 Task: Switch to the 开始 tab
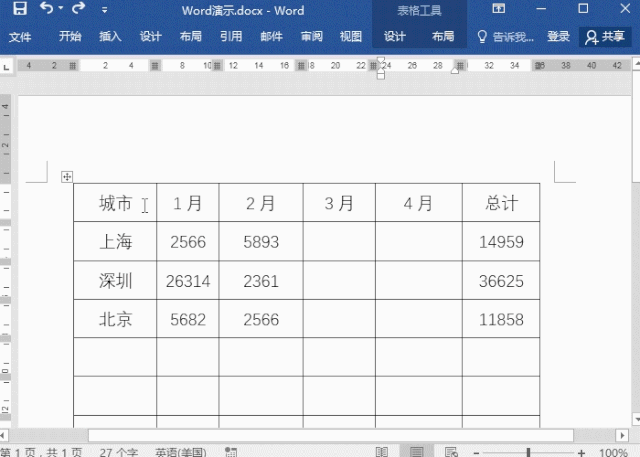pyautogui.click(x=70, y=37)
